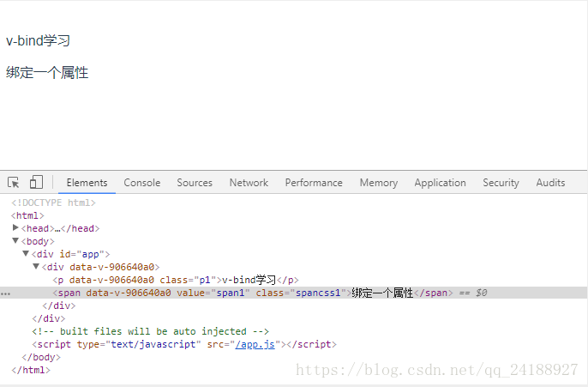
Task: Select the opening <html> tag row
Action: click(x=27, y=215)
